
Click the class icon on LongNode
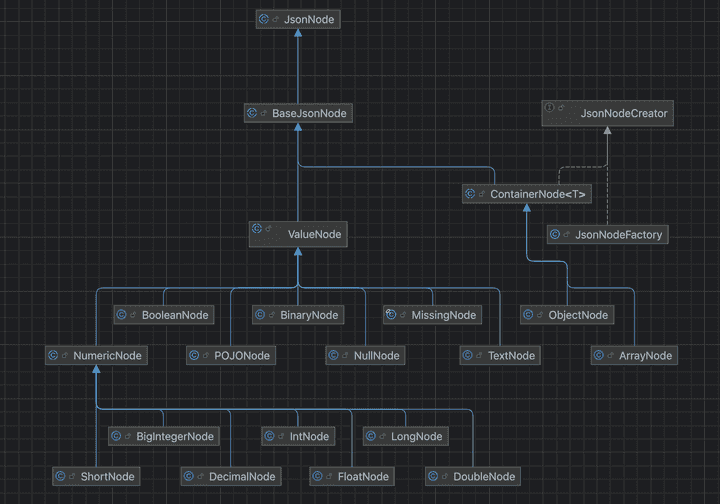[371, 436]
